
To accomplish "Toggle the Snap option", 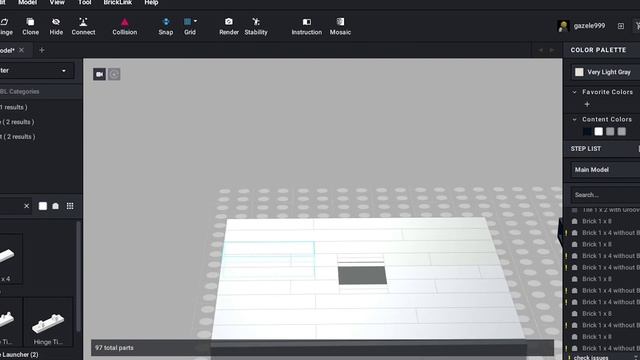I will [166, 26].
